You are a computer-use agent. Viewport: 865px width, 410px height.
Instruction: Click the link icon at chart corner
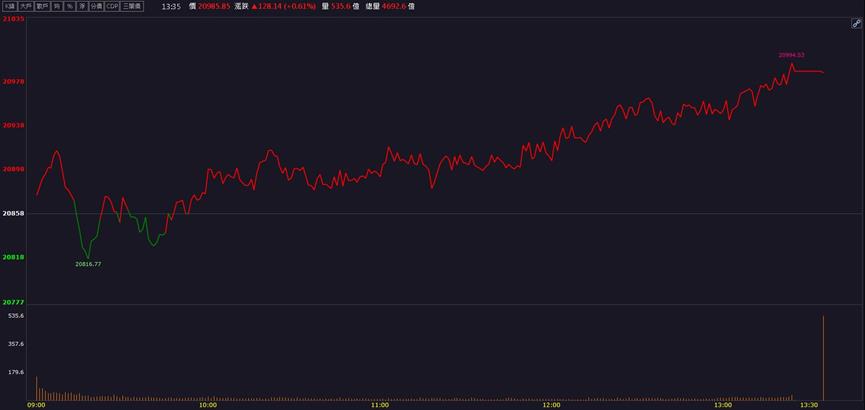856,24
